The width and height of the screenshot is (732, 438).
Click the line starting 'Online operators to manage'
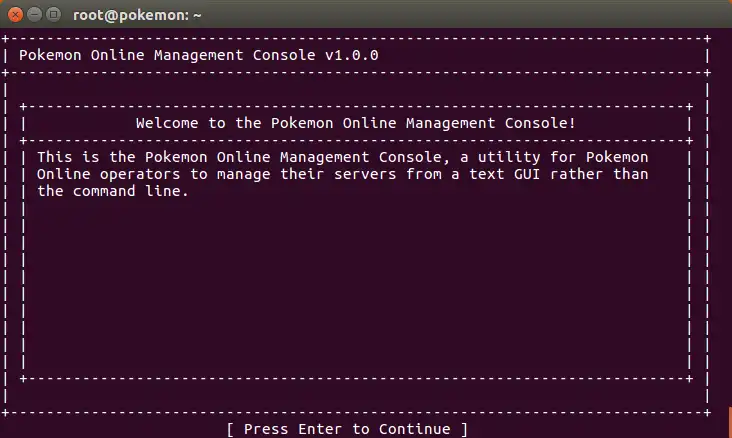tap(343, 174)
